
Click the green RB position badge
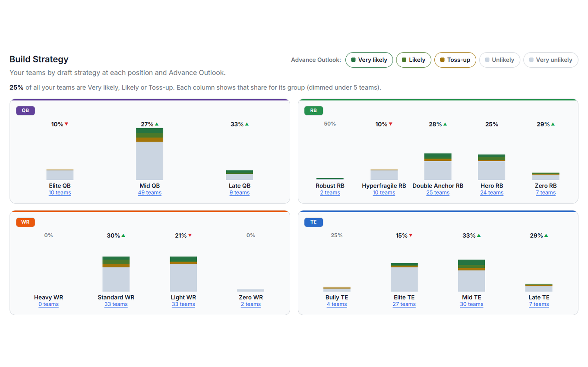(313, 111)
